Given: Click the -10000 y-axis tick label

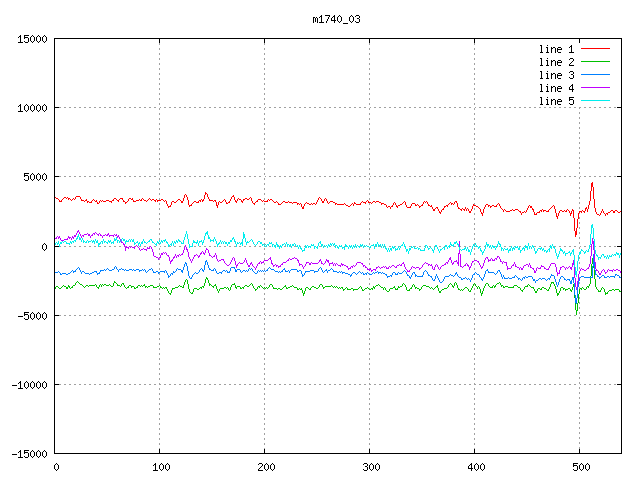Looking at the screenshot, I should (28, 385).
